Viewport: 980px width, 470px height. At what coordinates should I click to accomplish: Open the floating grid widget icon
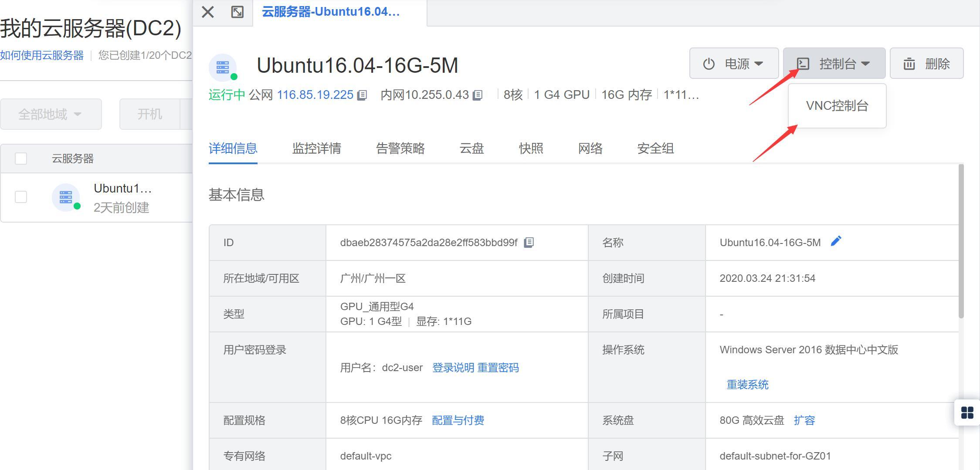[x=967, y=412]
